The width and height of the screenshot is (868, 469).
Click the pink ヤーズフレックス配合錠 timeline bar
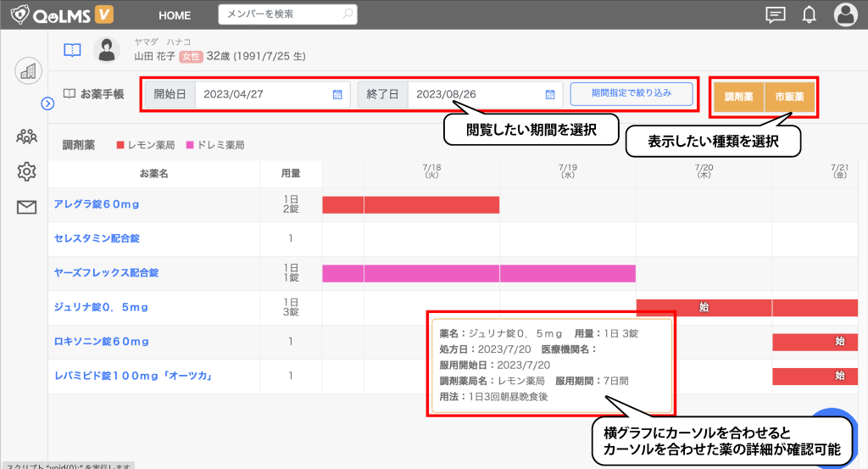(478, 273)
